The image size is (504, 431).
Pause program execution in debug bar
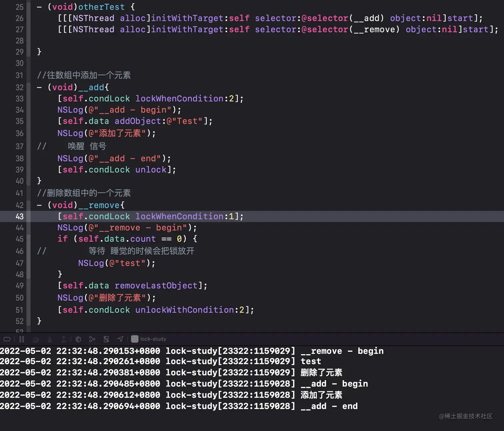[22, 339]
